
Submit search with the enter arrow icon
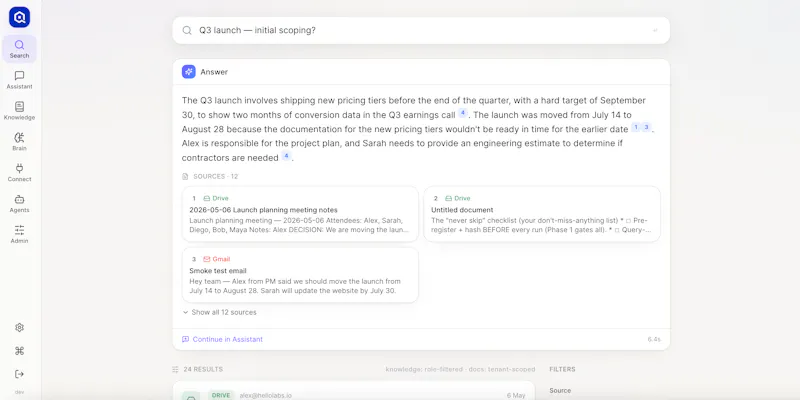[x=655, y=31]
